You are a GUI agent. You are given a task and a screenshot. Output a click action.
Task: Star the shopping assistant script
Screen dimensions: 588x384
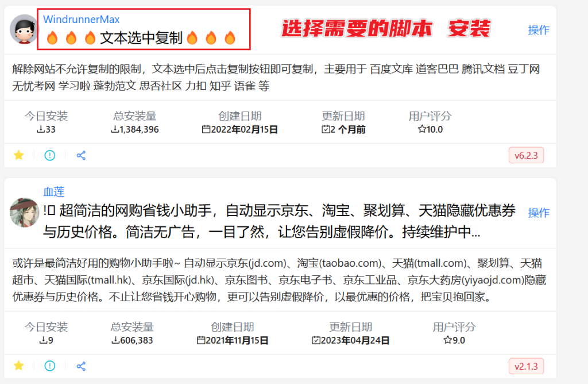click(19, 366)
